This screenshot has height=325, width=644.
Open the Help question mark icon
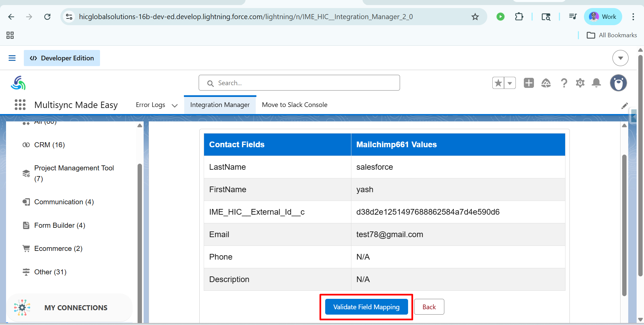point(564,83)
